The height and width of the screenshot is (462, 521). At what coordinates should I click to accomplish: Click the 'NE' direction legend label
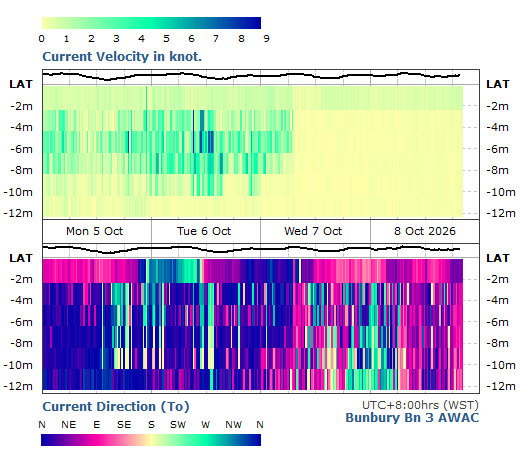69,425
